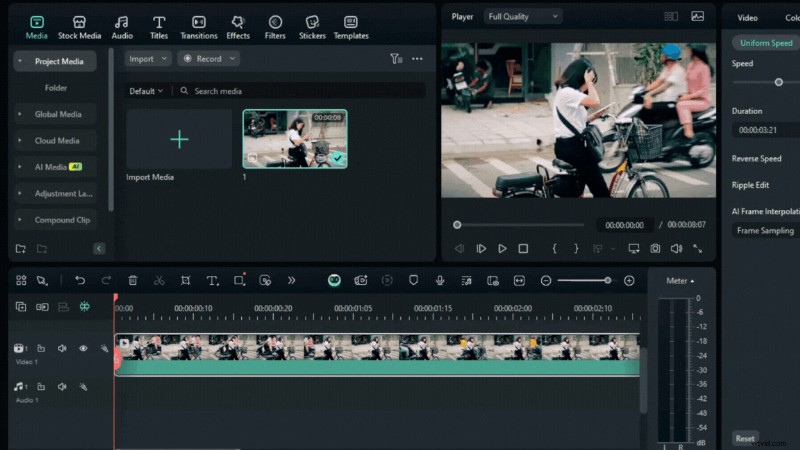Collapse the media sidebar with arrow button

99,248
